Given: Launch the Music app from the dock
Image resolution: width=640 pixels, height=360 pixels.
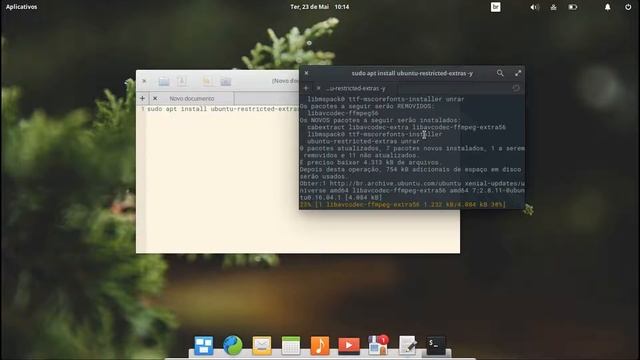Looking at the screenshot, I should [320, 345].
